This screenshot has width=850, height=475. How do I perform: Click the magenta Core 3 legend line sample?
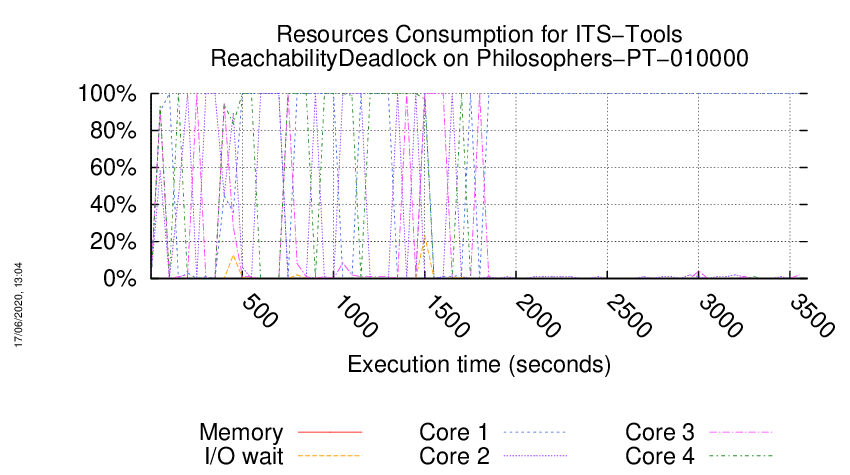tap(741, 432)
